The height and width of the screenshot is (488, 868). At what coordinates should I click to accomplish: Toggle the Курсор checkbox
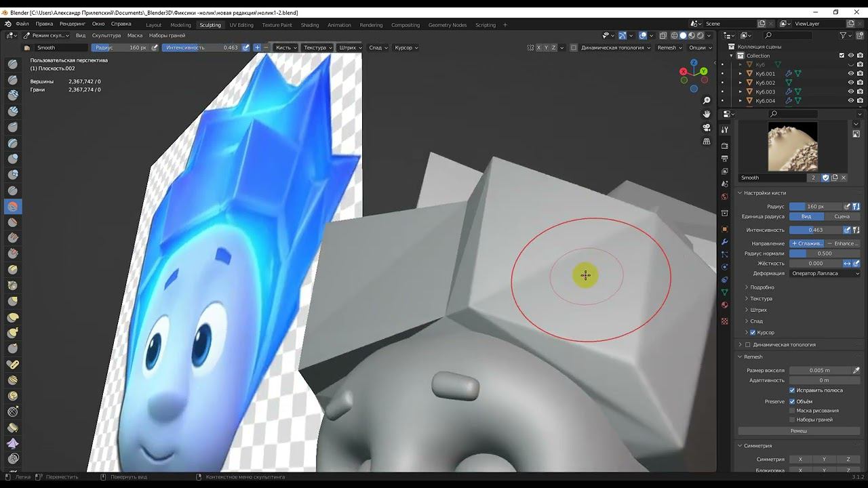(x=753, y=332)
